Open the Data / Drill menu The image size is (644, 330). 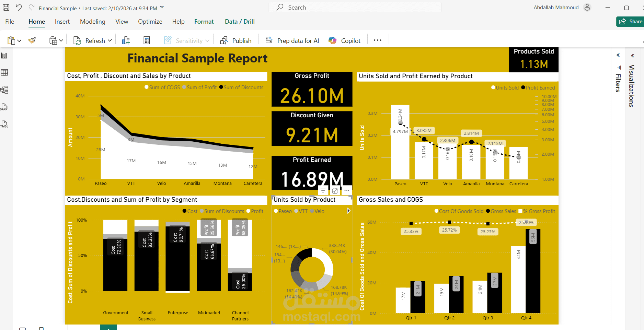[239, 21]
